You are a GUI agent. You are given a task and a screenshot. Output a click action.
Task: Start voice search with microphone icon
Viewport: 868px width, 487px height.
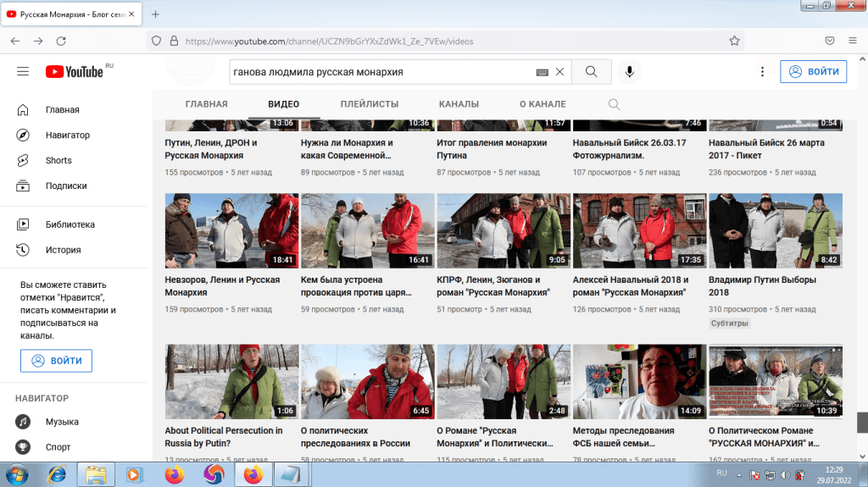pyautogui.click(x=630, y=72)
